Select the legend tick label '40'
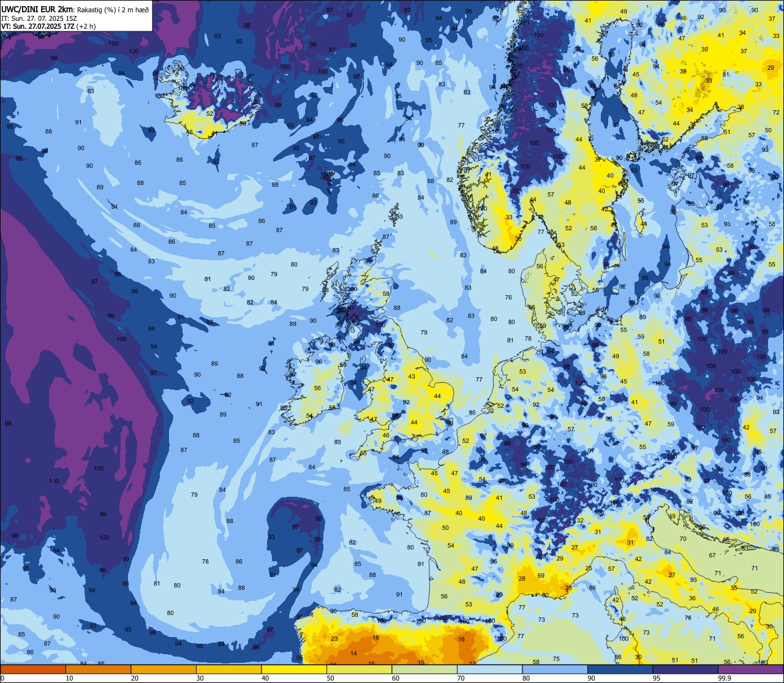This screenshot has height=683, width=784. pos(265,678)
